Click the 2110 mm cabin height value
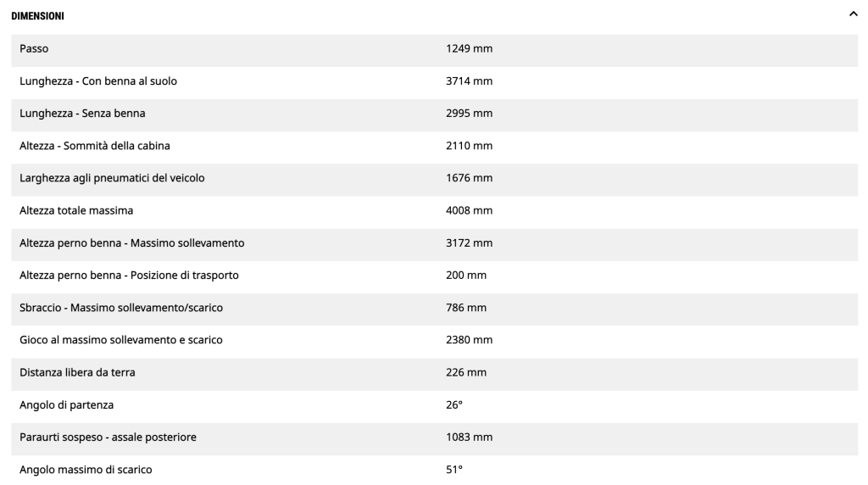This screenshot has height=485, width=868. [x=469, y=146]
